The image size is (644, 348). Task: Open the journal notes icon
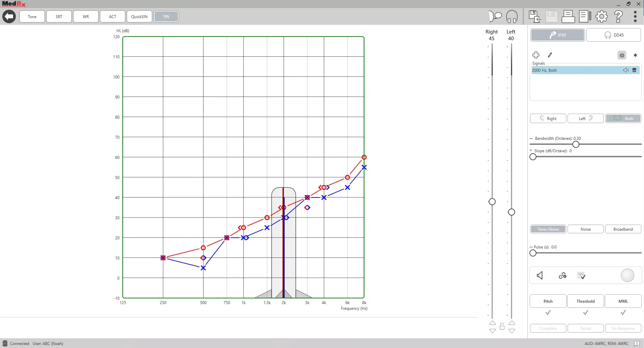click(x=585, y=16)
